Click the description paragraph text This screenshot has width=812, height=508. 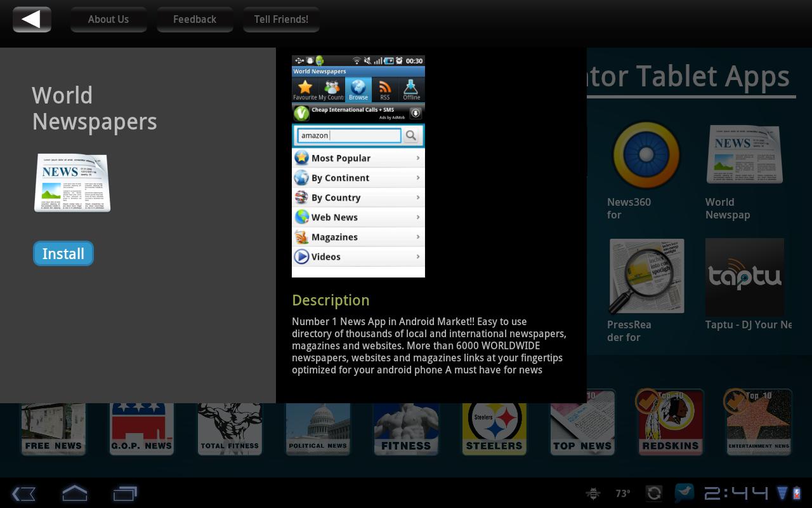click(x=429, y=345)
